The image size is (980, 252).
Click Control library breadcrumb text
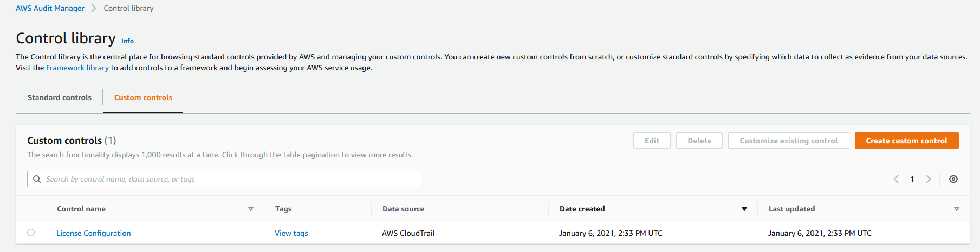129,8
